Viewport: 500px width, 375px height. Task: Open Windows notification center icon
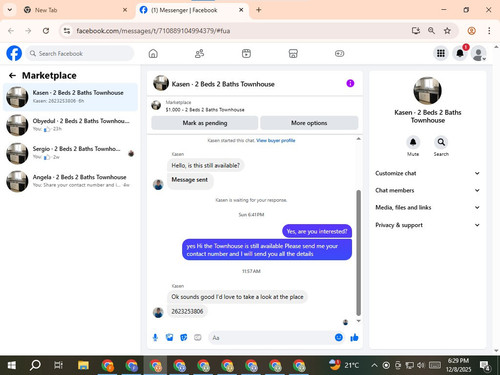(485, 365)
